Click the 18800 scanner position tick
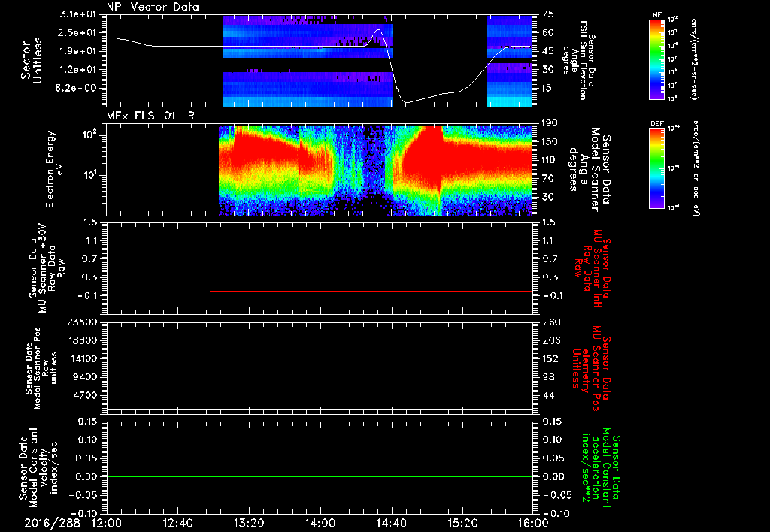The image size is (770, 532). [84, 340]
